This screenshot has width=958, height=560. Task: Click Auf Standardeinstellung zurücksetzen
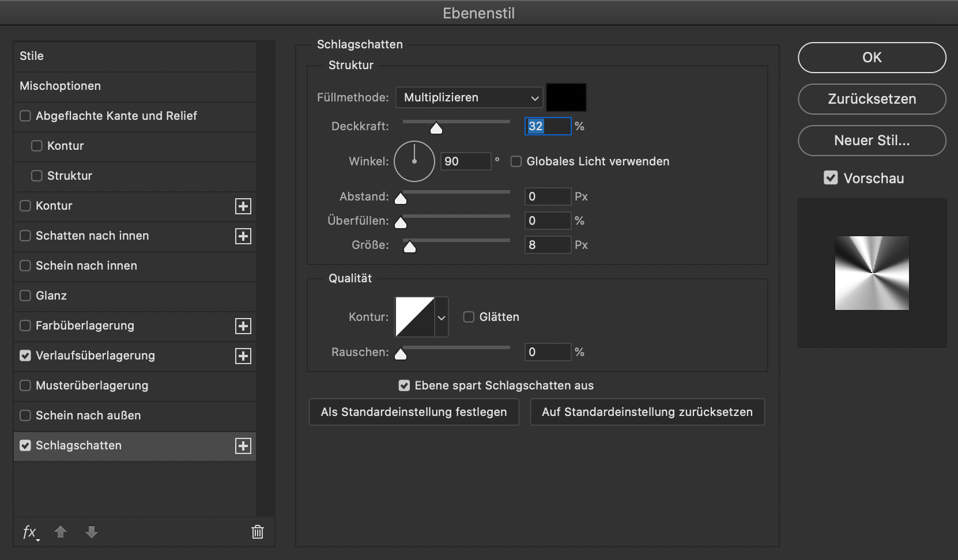[647, 412]
